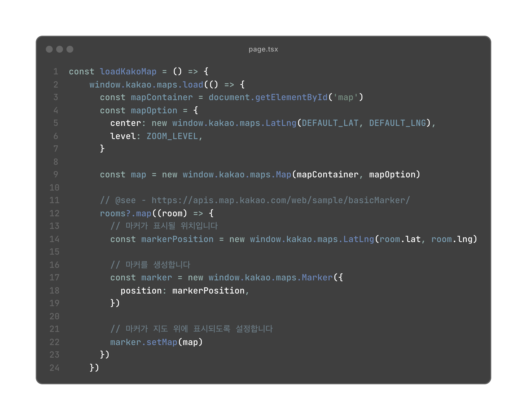Click the Korean comment on line 21
Screen dimensions: 527x420
[x=191, y=329]
